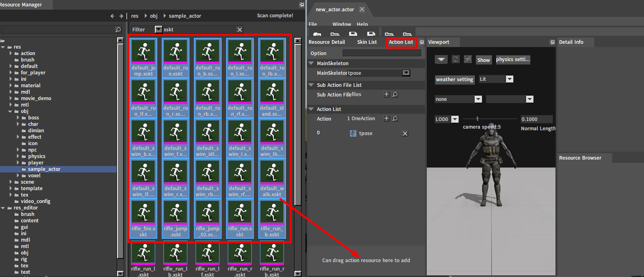Click the running-figure frame icon in Viewport toolbar
The image size is (644, 277).
click(x=467, y=60)
